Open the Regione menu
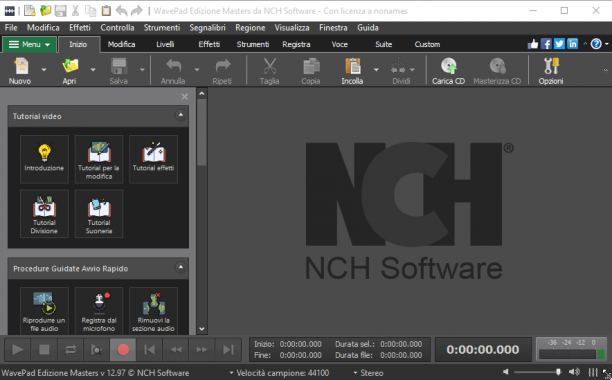Viewport: 612px width, 380px height. click(x=250, y=28)
